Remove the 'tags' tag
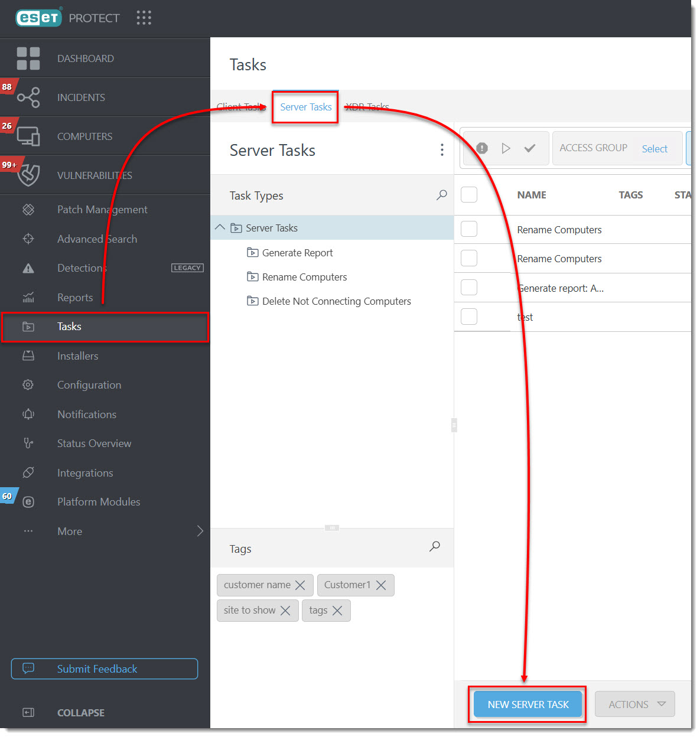 click(337, 611)
